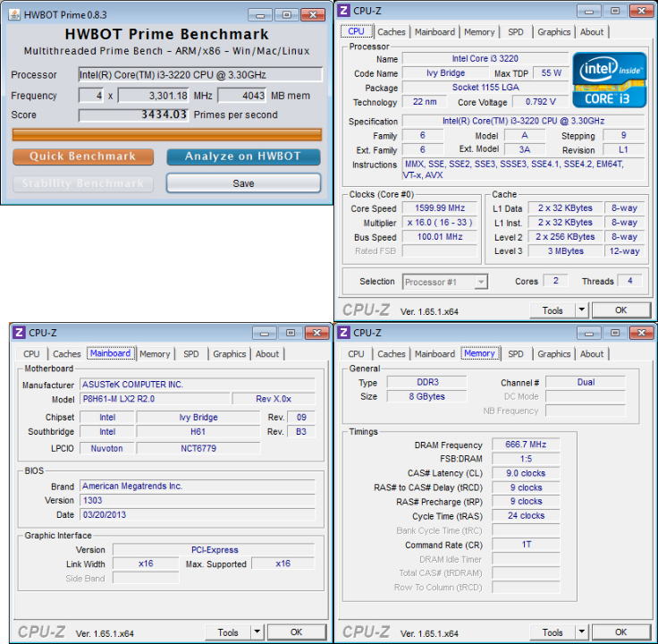
Task: Click the Processor name field in HWBOT Prime
Action: (x=200, y=75)
